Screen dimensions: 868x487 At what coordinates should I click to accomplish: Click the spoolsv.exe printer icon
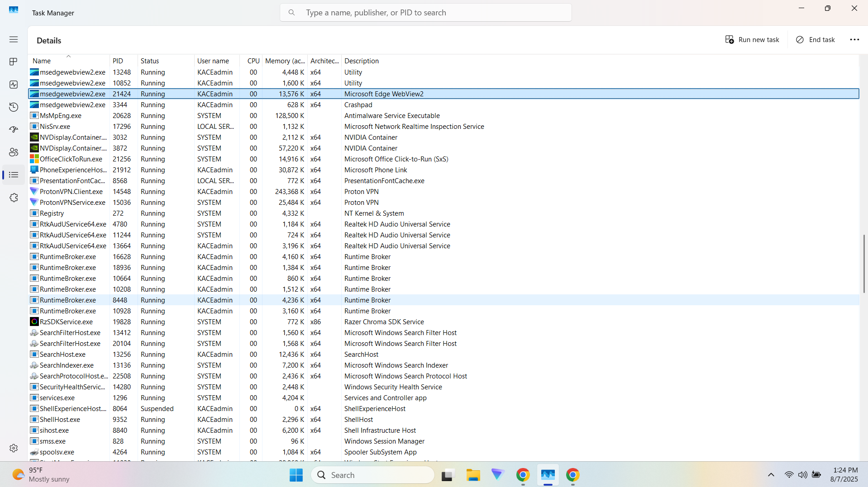34,452
